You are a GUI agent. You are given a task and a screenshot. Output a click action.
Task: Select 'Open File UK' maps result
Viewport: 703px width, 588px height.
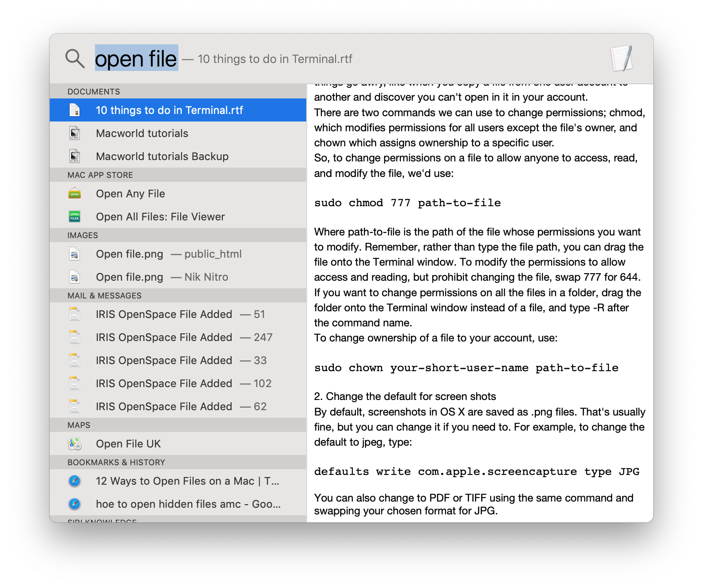pyautogui.click(x=178, y=443)
